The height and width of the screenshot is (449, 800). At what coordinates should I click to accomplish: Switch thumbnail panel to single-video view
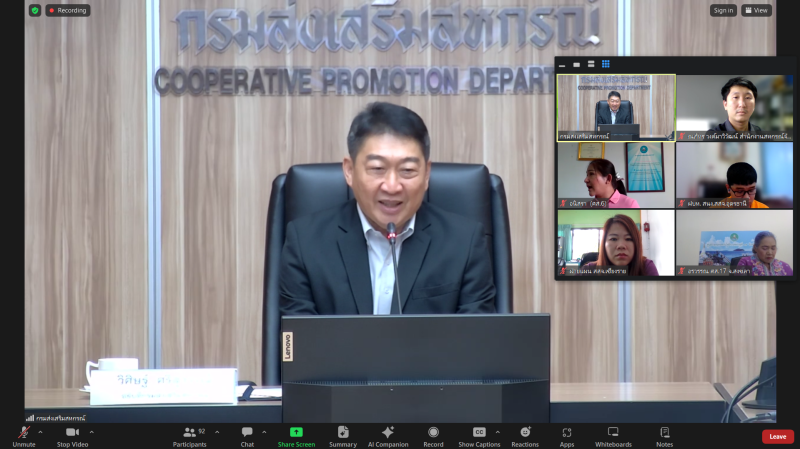577,64
